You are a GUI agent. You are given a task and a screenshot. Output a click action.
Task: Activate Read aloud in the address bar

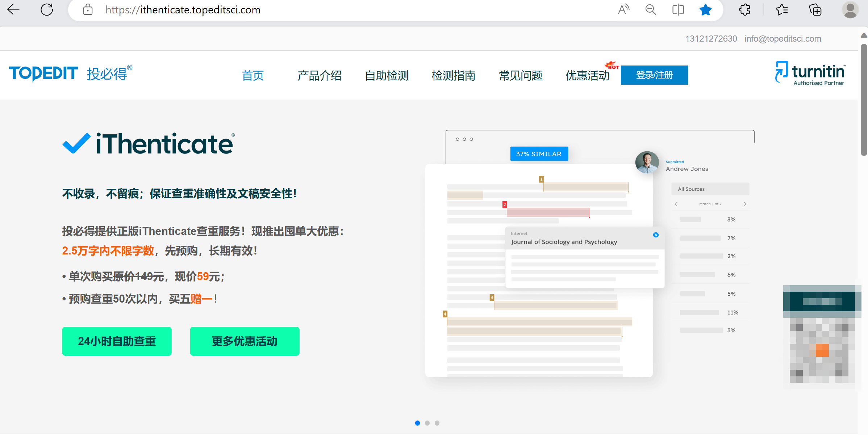(x=623, y=10)
